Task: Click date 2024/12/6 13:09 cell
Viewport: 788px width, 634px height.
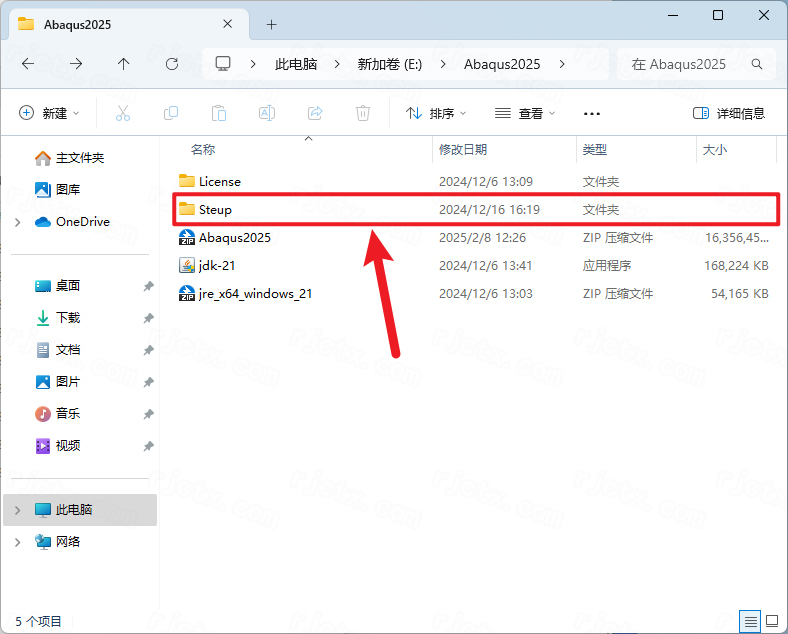Action: click(x=486, y=181)
